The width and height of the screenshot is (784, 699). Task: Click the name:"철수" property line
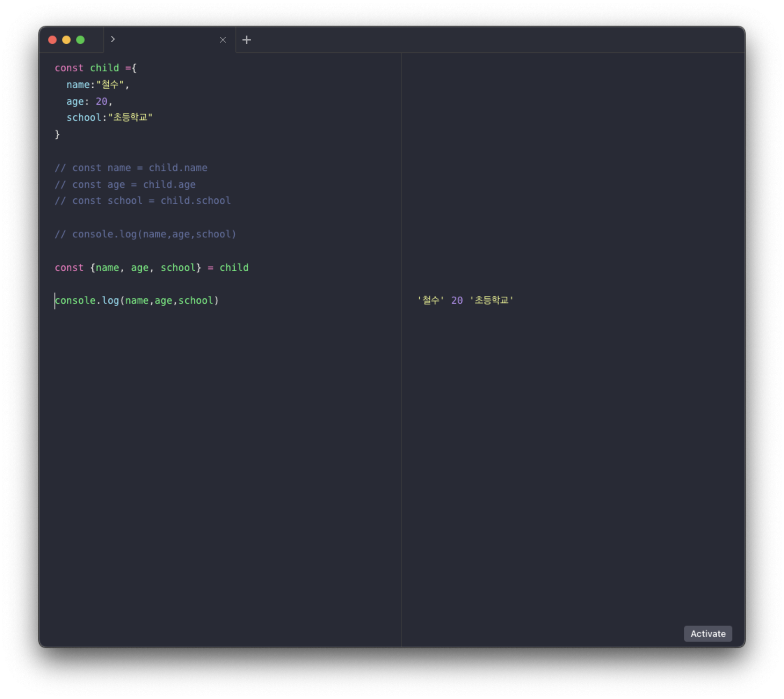(x=97, y=84)
